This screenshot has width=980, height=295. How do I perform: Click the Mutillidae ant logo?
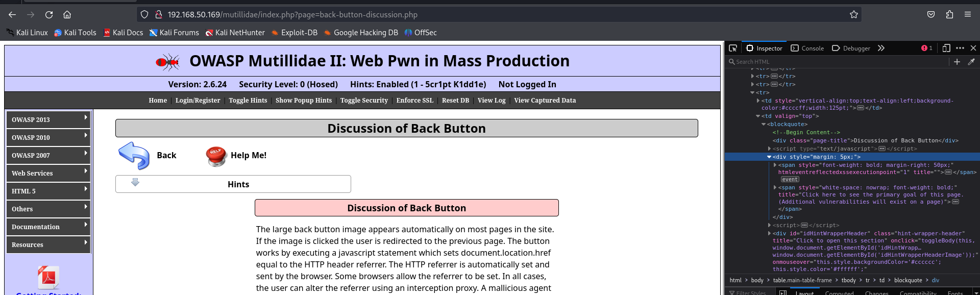[x=167, y=62]
